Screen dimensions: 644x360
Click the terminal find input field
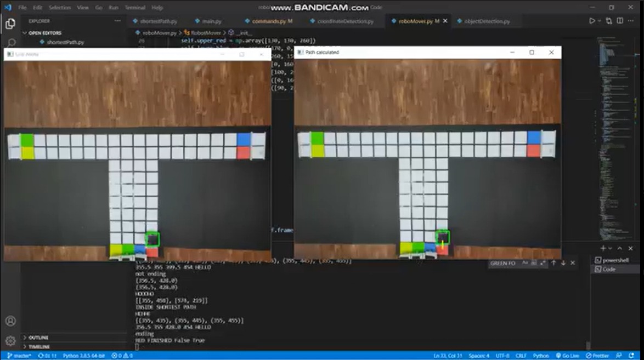coord(504,263)
